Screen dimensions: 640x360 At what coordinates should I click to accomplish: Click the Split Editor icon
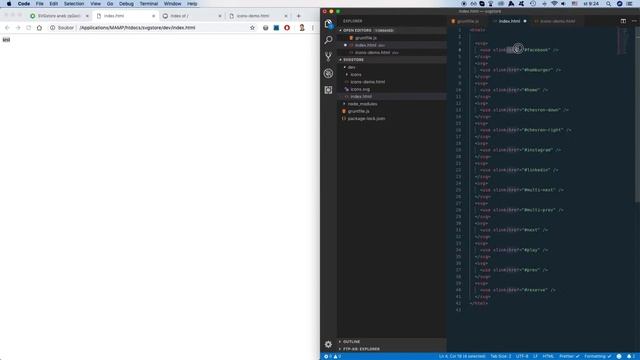click(623, 21)
